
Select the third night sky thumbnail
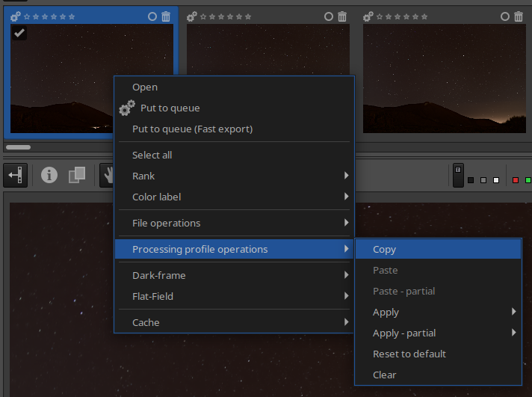pos(445,79)
